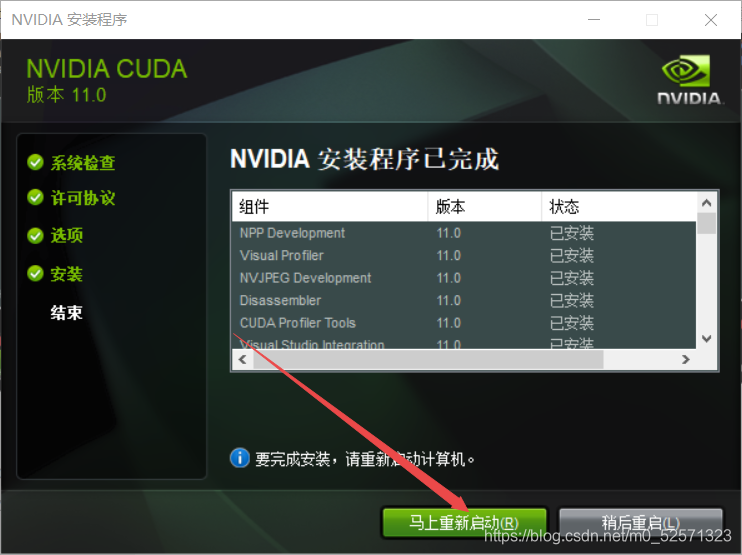Select the 结束 step in sidebar
Image resolution: width=742 pixels, height=555 pixels.
[67, 313]
